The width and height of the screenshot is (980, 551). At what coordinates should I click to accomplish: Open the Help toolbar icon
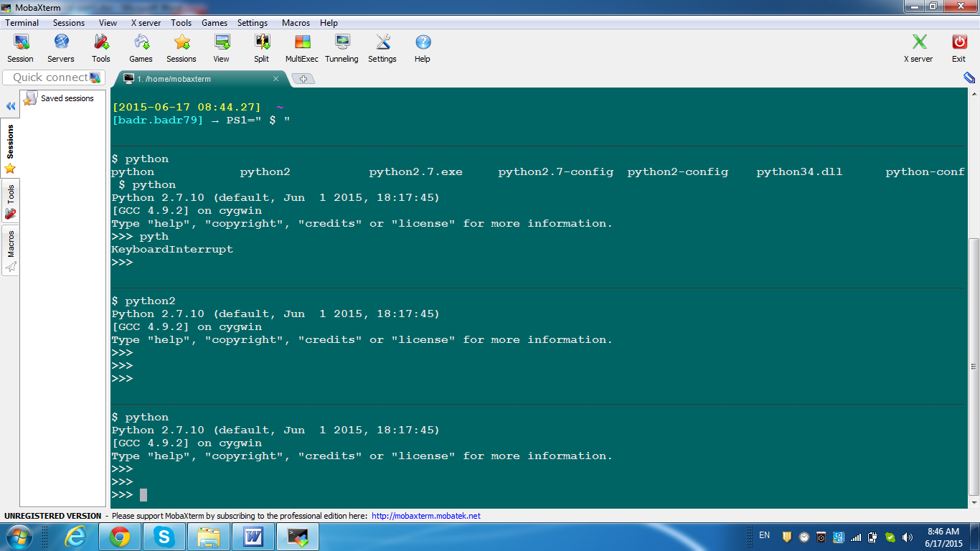coord(423,48)
